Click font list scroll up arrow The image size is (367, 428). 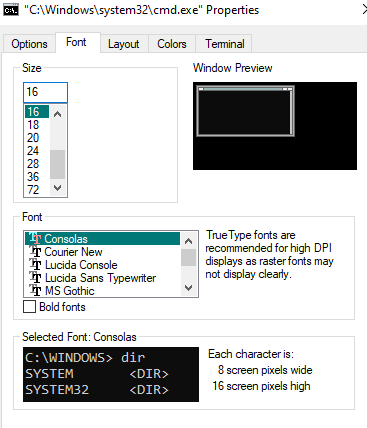189,241
